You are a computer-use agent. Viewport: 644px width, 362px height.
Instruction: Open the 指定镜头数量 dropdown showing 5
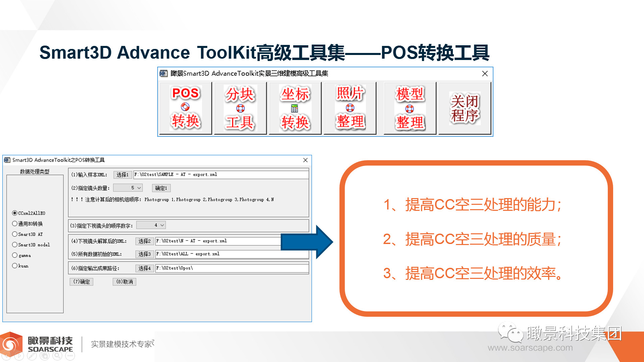[x=128, y=188]
